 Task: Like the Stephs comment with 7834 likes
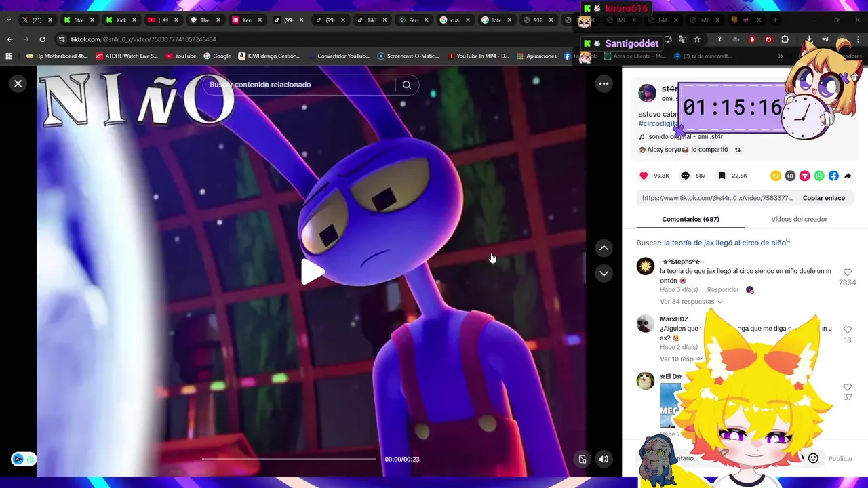click(847, 272)
